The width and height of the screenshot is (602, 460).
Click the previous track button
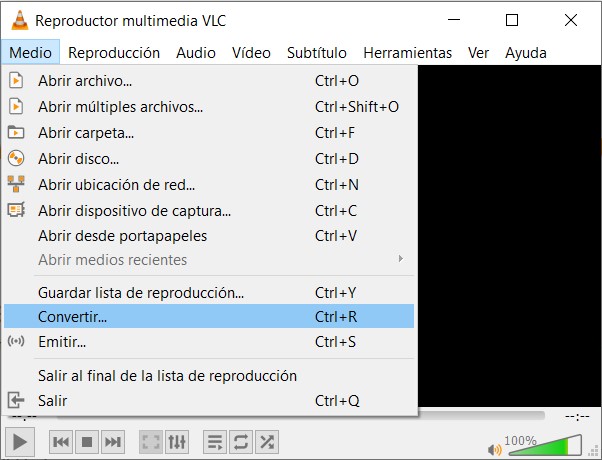(61, 442)
